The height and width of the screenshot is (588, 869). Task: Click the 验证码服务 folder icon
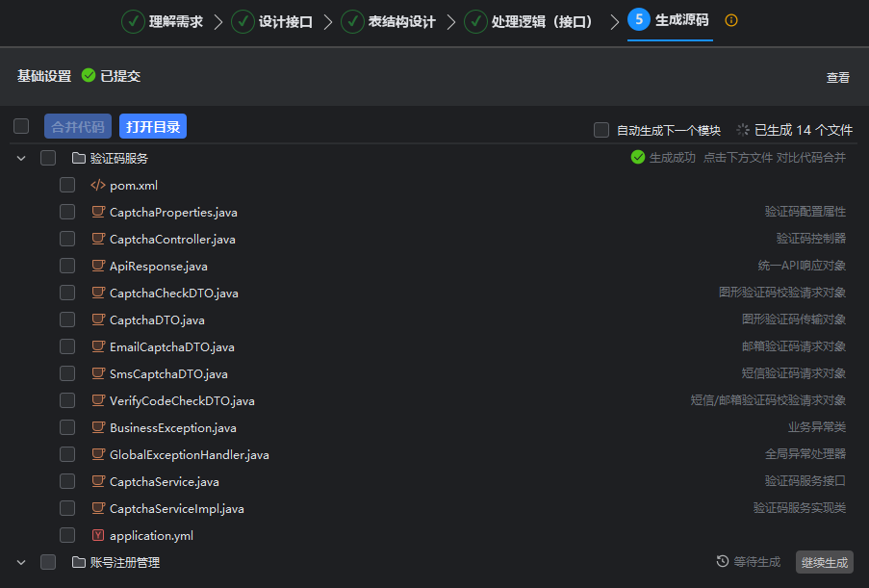point(79,158)
